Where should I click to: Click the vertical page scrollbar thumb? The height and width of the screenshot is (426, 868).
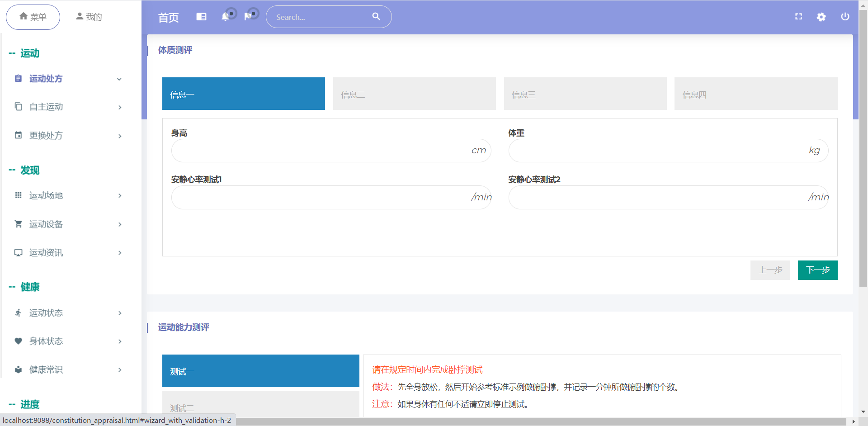(x=863, y=148)
